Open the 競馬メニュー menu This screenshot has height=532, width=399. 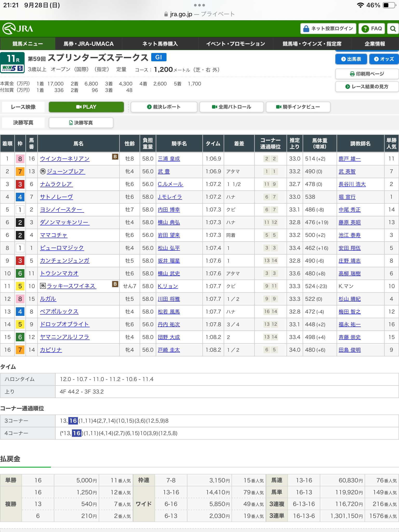coord(28,44)
